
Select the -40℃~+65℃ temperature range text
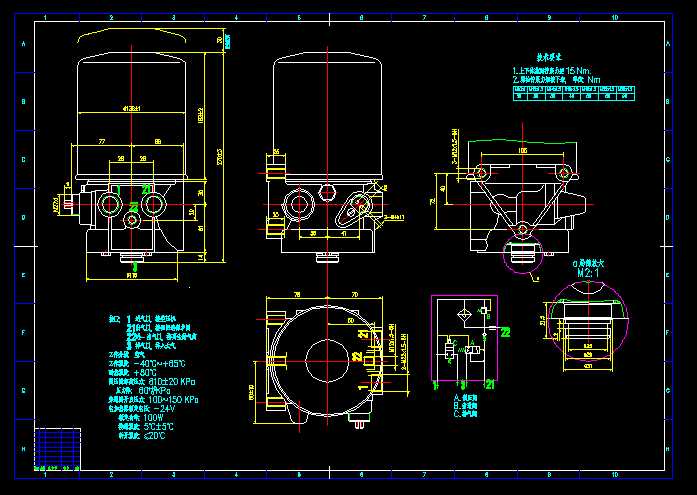coord(160,364)
